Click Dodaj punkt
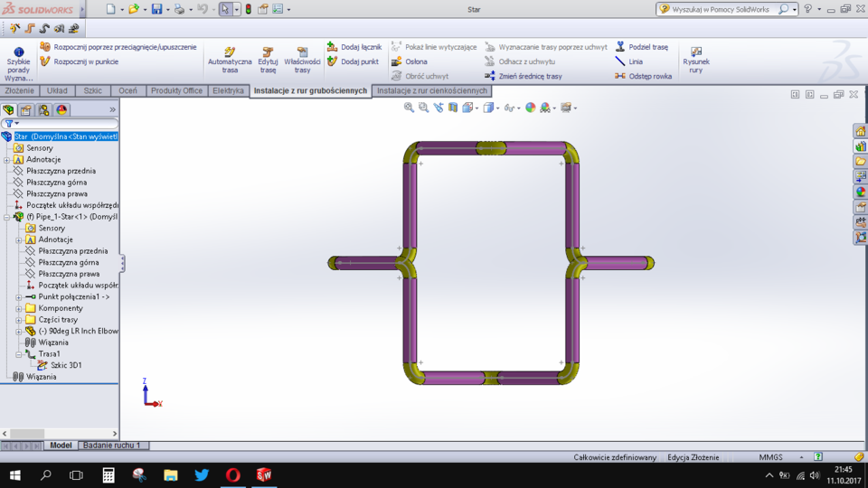The image size is (868, 488). point(354,61)
